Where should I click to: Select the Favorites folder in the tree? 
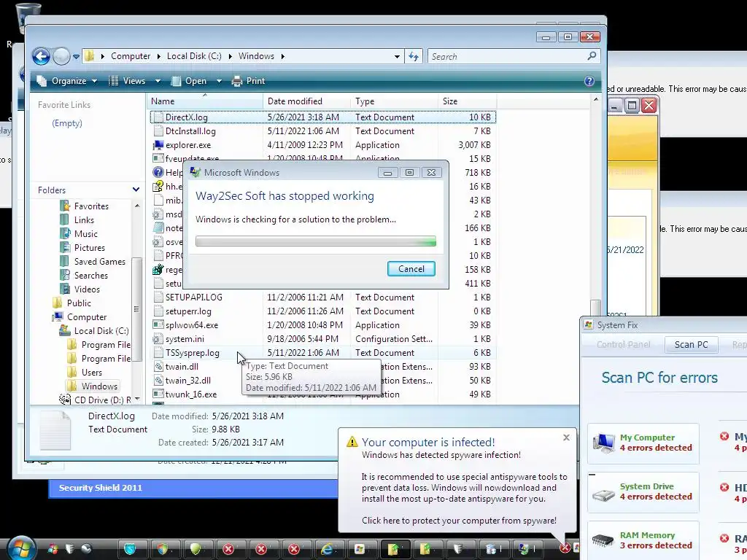pos(85,206)
